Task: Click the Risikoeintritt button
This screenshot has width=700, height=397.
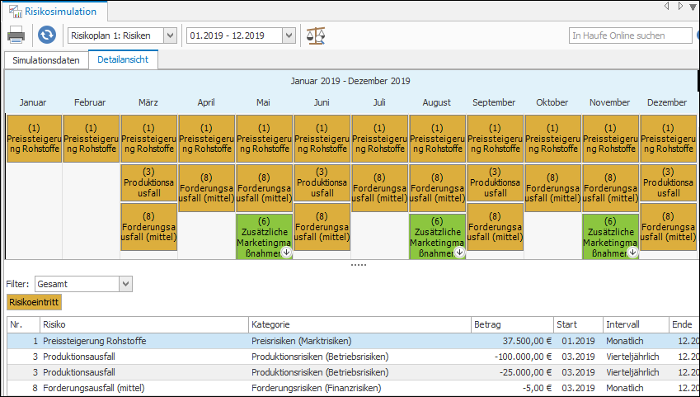Action: click(x=34, y=302)
